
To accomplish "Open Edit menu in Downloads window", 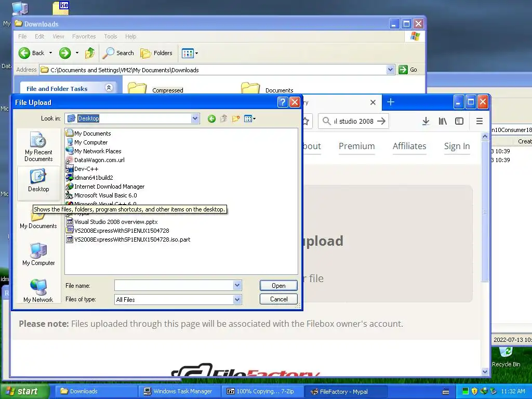I will pos(39,36).
